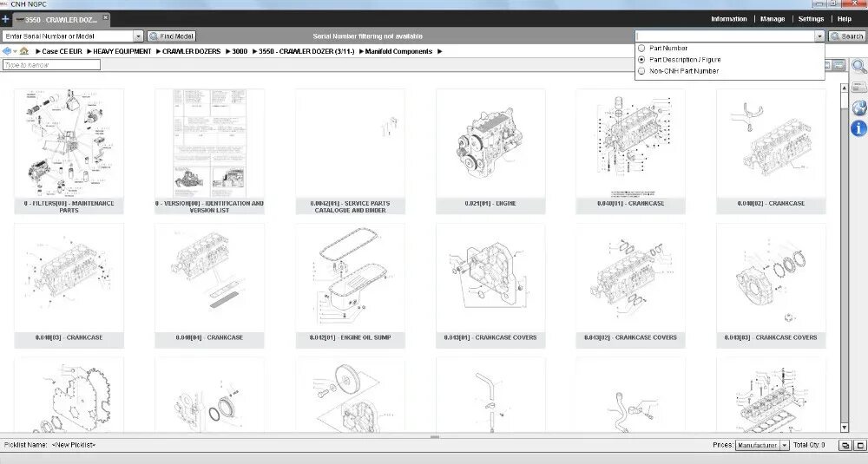The image size is (868, 464).
Task: Expand the arrow after Manifold Components
Action: click(440, 51)
